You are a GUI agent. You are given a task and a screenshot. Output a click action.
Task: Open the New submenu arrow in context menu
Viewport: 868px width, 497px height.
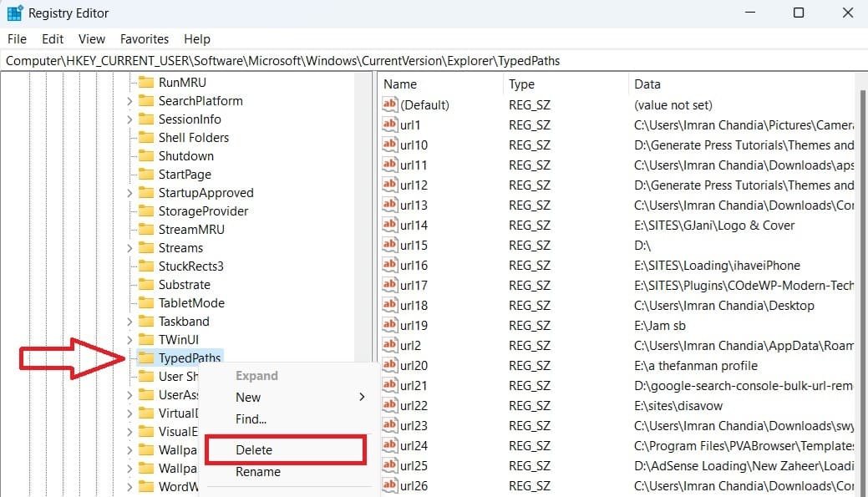[361, 398]
